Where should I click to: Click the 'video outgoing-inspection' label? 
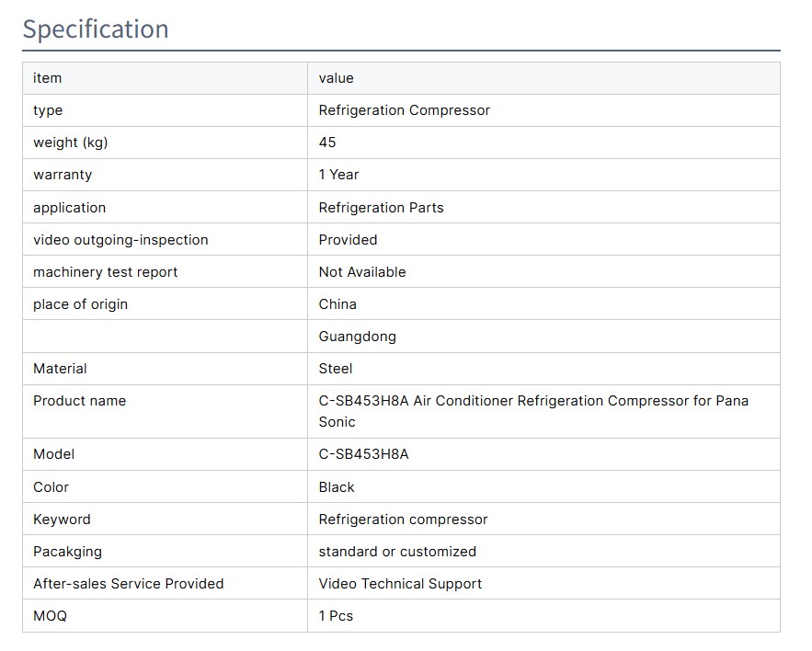120,240
